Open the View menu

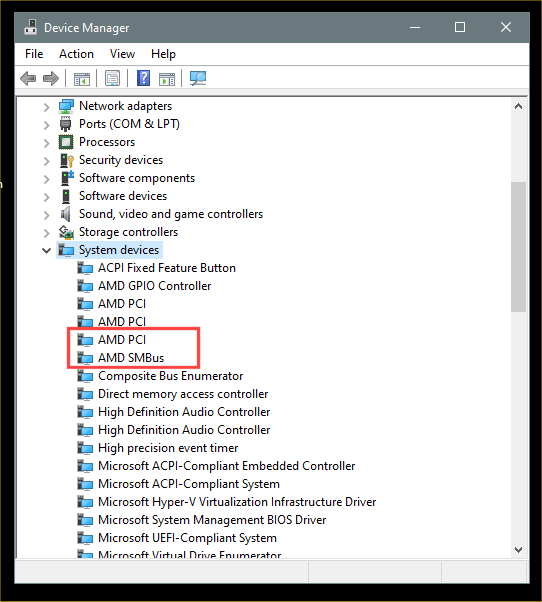point(122,54)
